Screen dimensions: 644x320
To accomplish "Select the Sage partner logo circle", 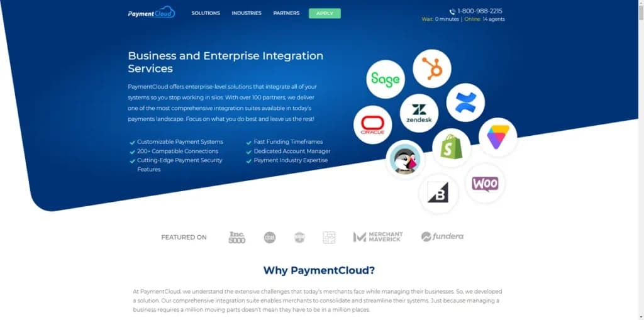I will pyautogui.click(x=386, y=79).
